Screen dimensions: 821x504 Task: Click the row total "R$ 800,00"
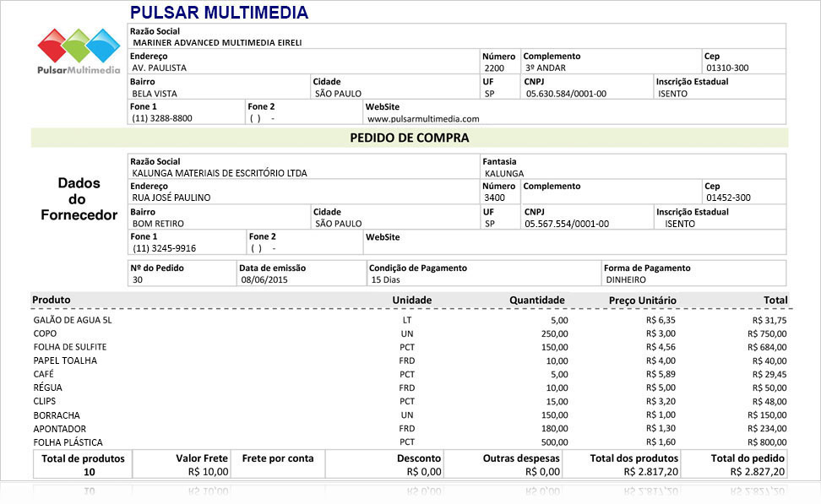point(767,442)
